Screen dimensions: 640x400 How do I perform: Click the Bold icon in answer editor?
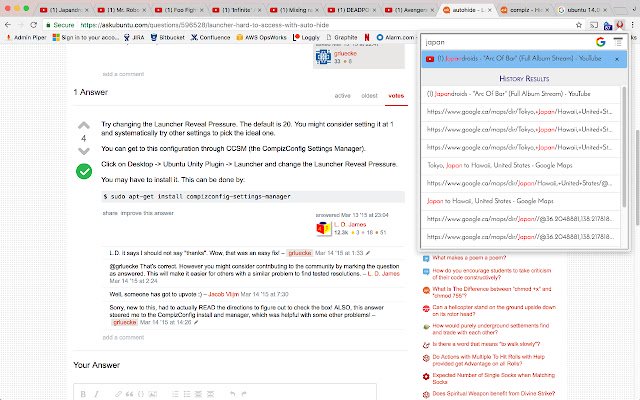click(83, 394)
